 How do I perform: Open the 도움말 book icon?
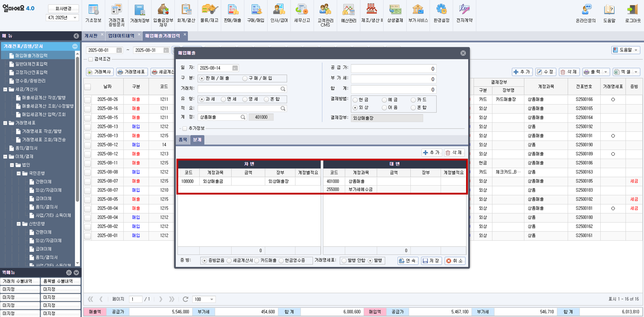pos(609,14)
